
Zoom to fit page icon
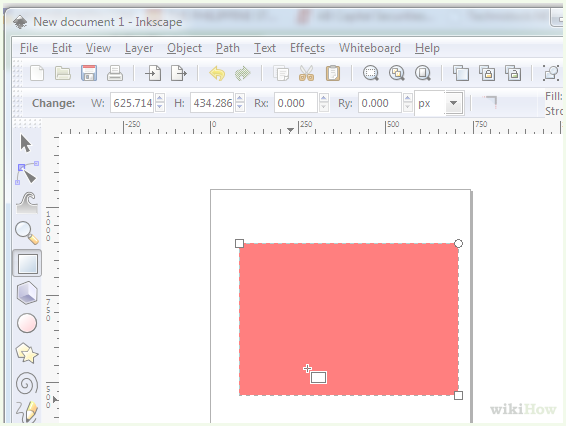(x=423, y=73)
